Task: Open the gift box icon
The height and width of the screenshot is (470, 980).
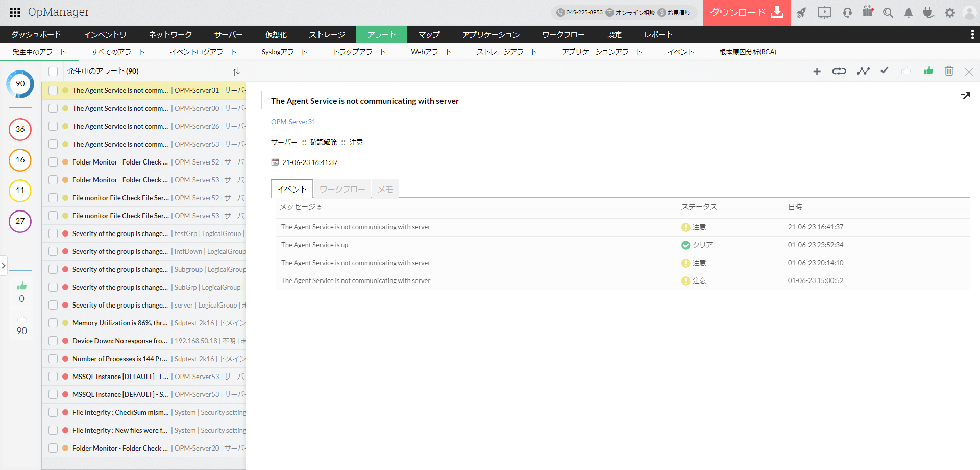Action: coord(868,11)
